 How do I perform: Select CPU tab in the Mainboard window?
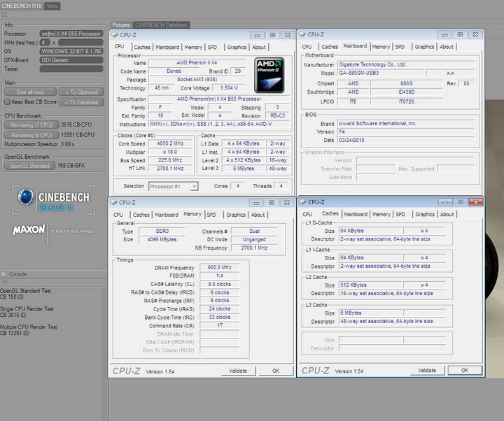(307, 47)
